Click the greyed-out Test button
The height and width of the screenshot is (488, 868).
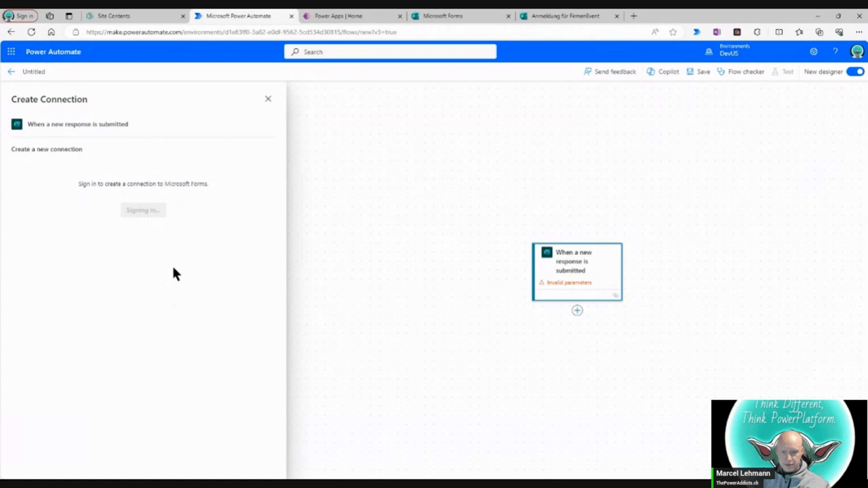pos(783,71)
